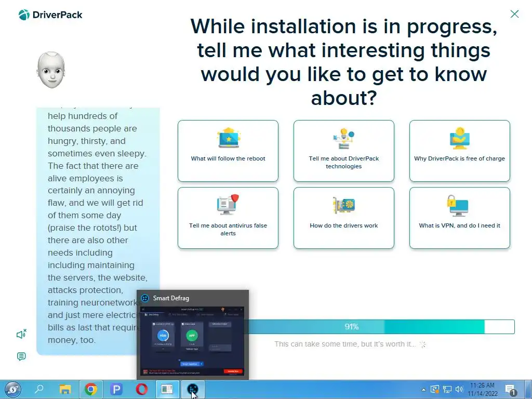Open 'What will follow the reboot' card
The height and width of the screenshot is (399, 532).
tap(228, 151)
